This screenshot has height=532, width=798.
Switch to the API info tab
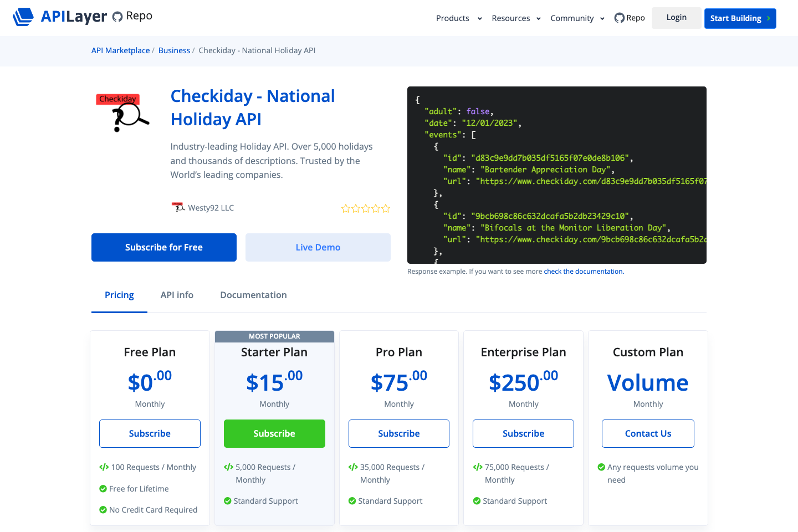(x=177, y=295)
